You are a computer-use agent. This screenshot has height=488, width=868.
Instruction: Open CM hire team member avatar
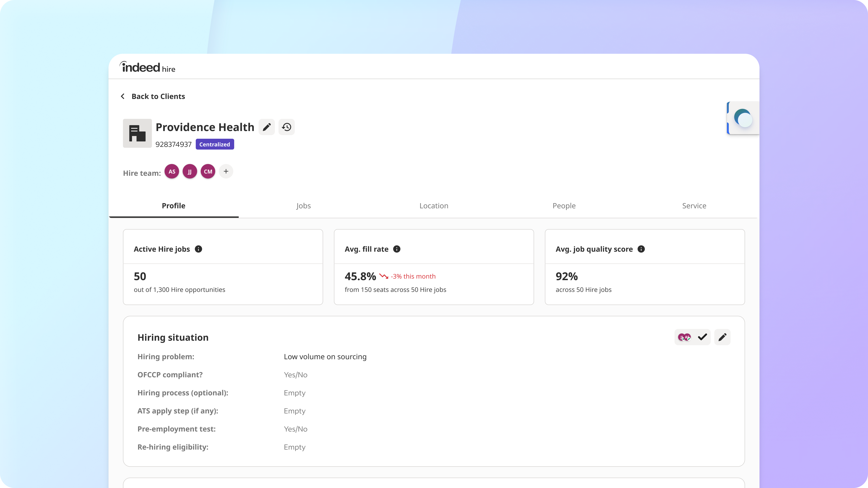pos(208,171)
